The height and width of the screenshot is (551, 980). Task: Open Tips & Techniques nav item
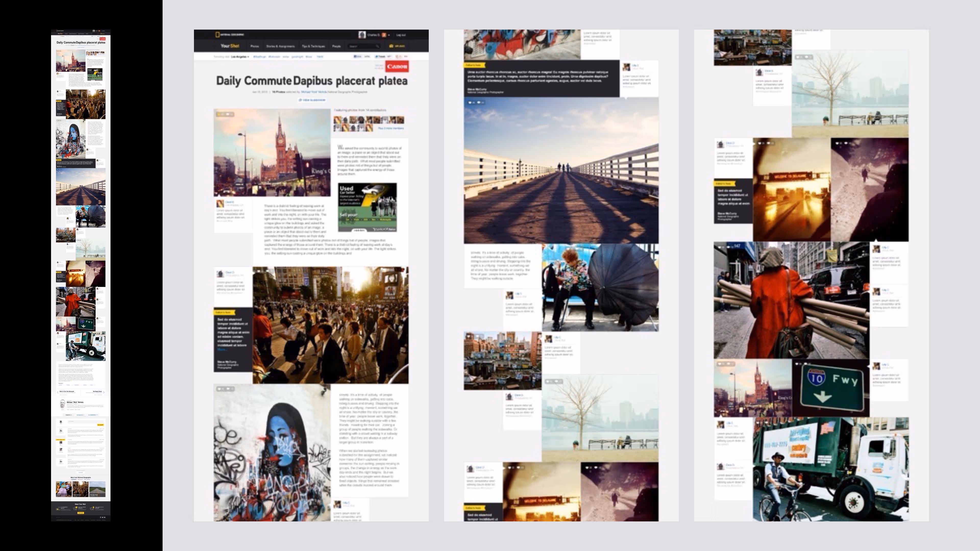point(313,46)
